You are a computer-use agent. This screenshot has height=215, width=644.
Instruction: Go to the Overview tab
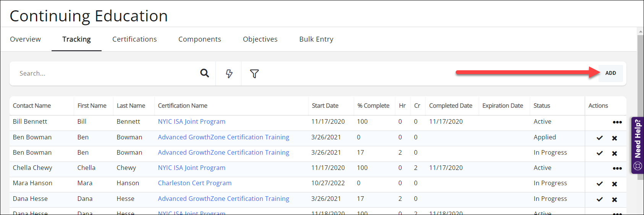[25, 39]
